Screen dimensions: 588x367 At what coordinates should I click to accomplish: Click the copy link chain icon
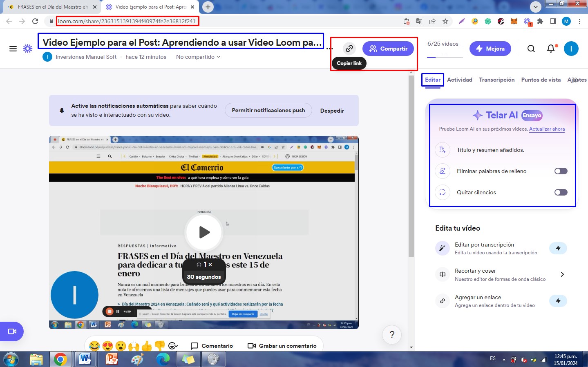pos(349,49)
